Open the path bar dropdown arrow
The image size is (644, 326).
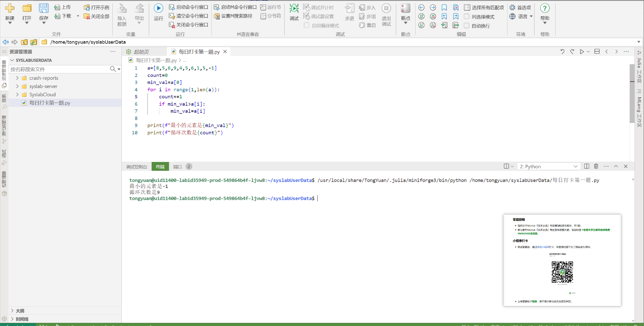[638, 42]
